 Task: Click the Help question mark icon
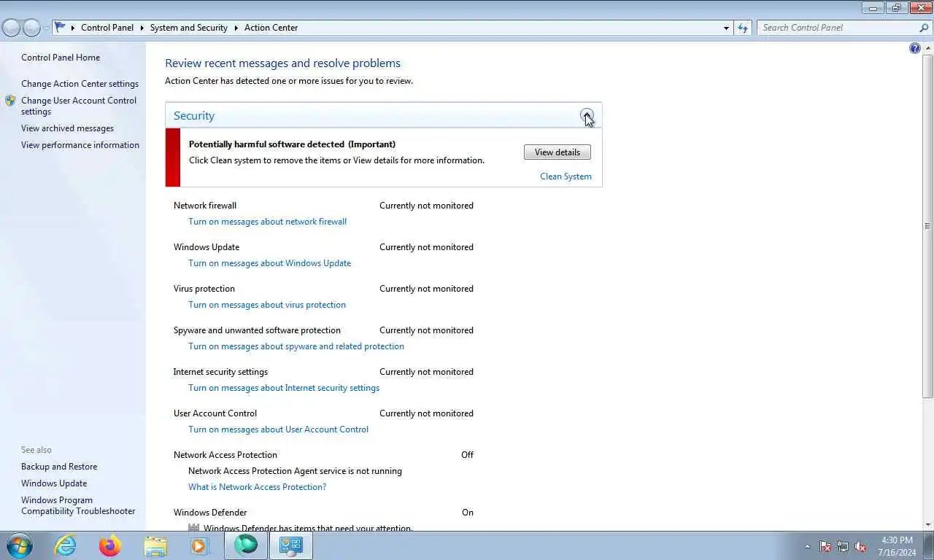915,48
